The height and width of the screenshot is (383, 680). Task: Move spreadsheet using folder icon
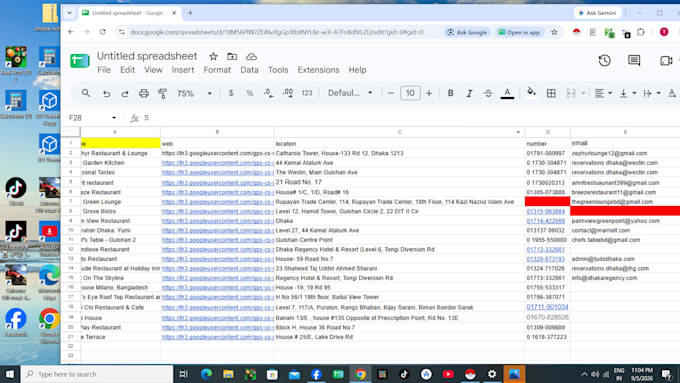pos(232,56)
